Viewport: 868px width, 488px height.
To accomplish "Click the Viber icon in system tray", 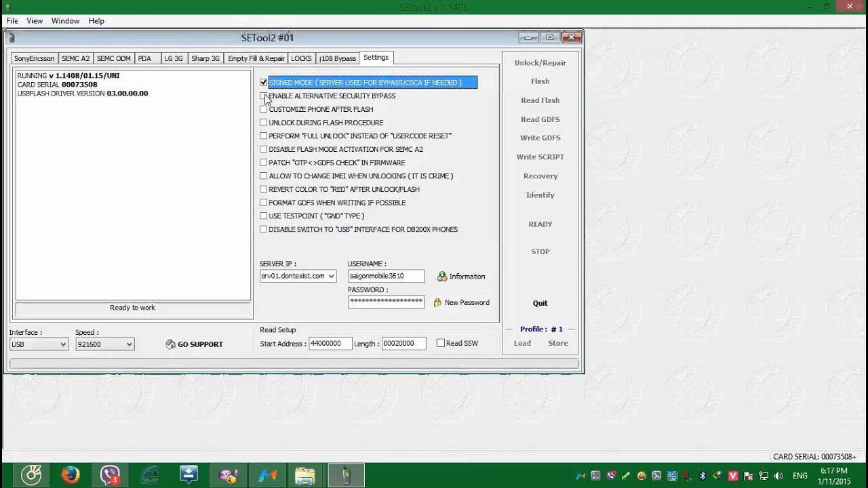I will (611, 476).
